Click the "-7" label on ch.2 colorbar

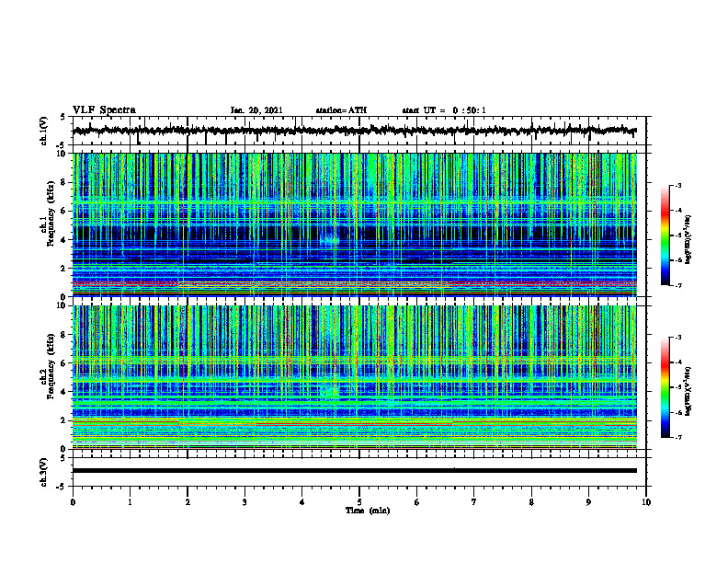point(678,437)
